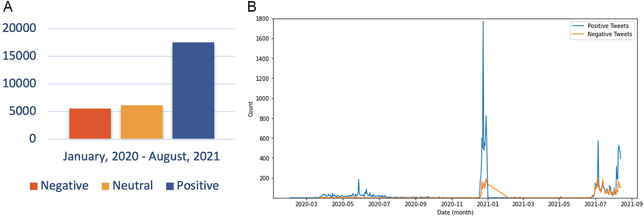
Task: Select the tall blue Positive bar
Action: [x=193, y=91]
